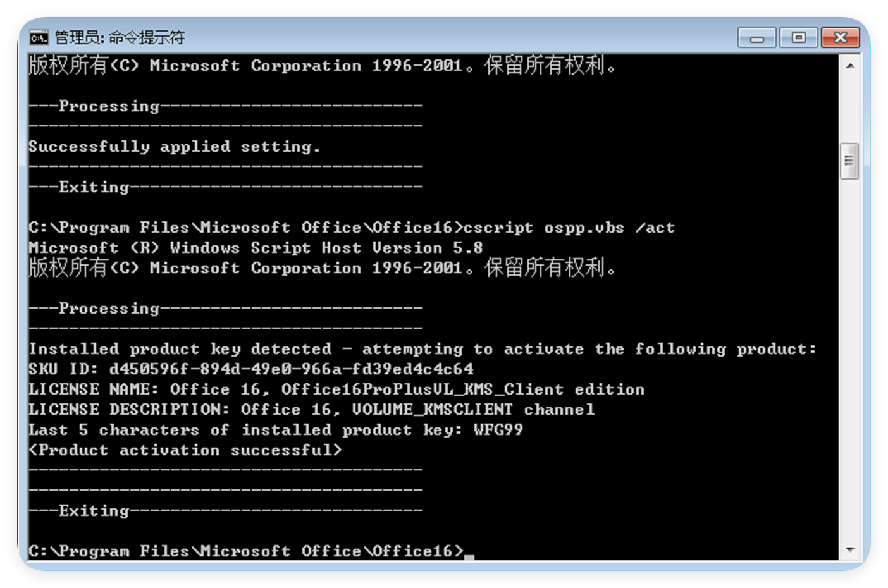Viewport: 888px width, 588px height.
Task: Minimize the Command Prompt window
Action: [x=757, y=38]
